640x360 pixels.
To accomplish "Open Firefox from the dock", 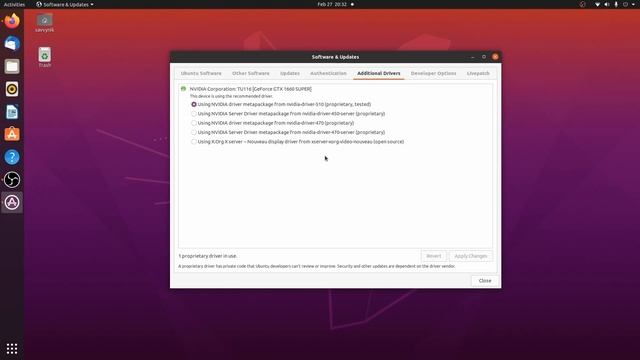I will 12,21.
